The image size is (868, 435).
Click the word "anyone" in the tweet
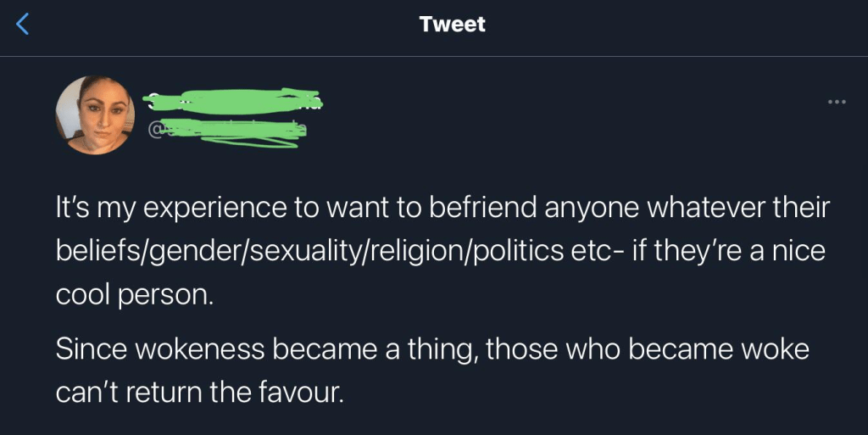(x=585, y=209)
